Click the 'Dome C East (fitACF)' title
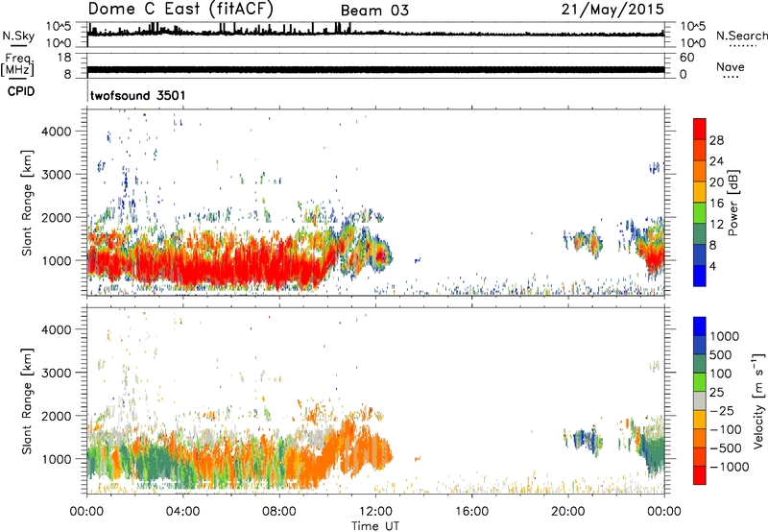This screenshot has height=532, width=768. pos(180,10)
